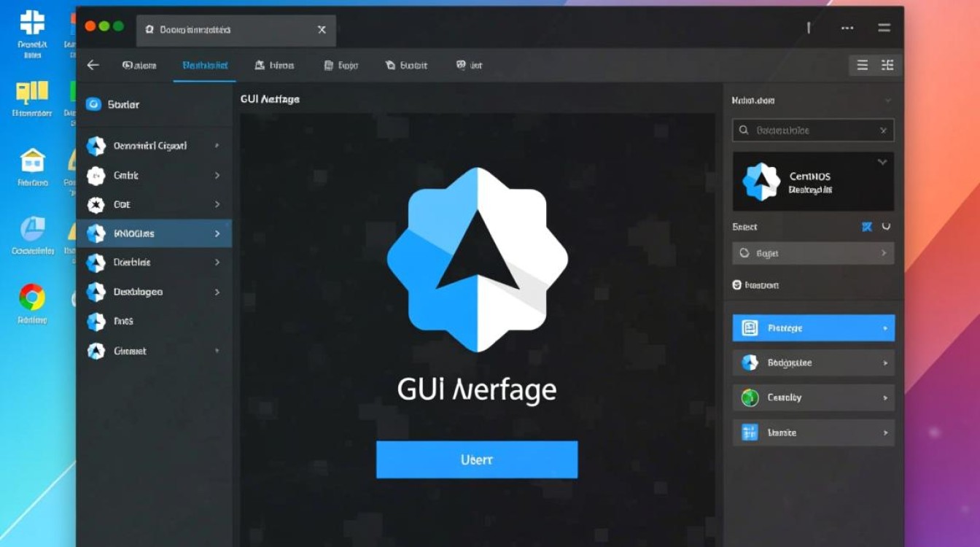
Task: Select the highlighted blue row in sidebar list
Action: 154,234
